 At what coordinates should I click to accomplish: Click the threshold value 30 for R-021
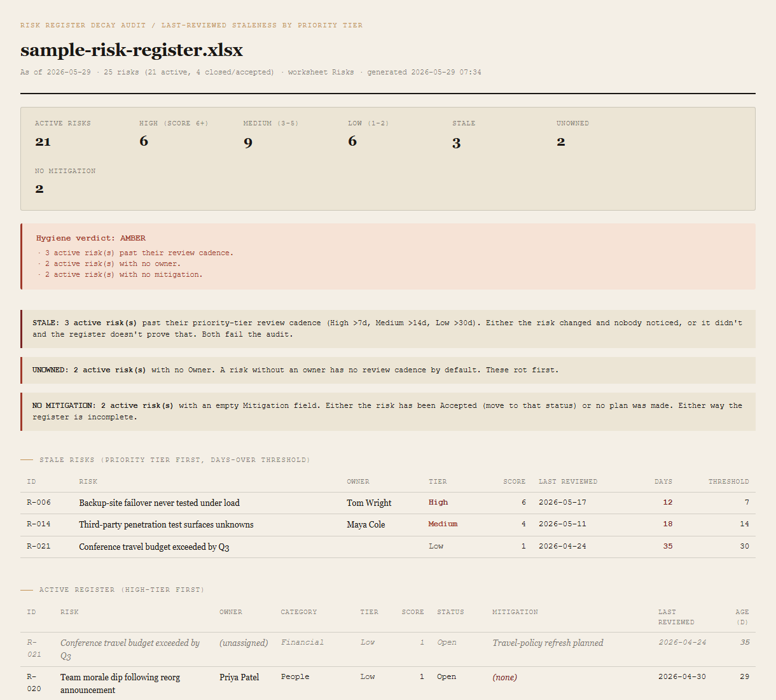[744, 546]
